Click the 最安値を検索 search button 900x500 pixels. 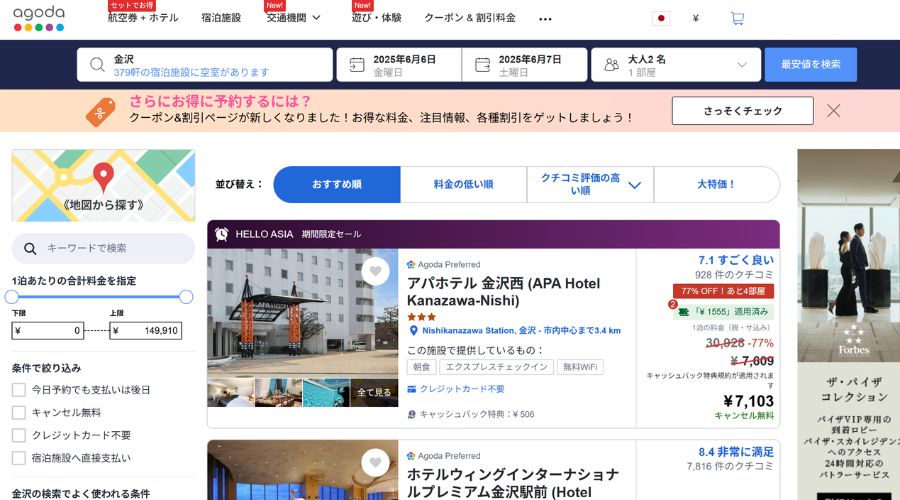810,64
